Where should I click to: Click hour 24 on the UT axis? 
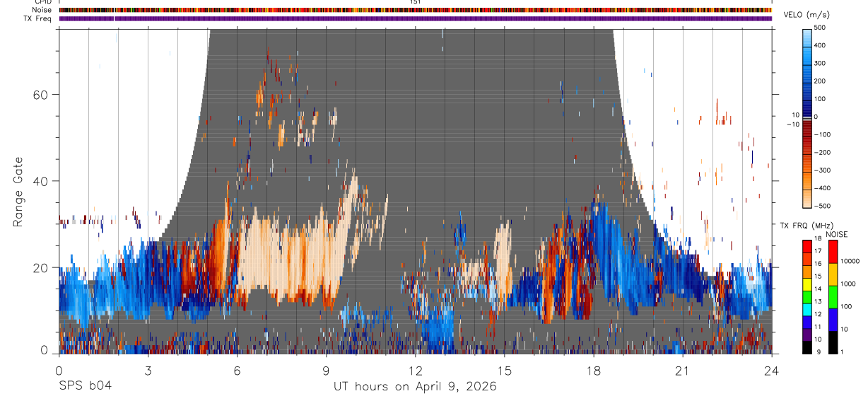click(772, 371)
